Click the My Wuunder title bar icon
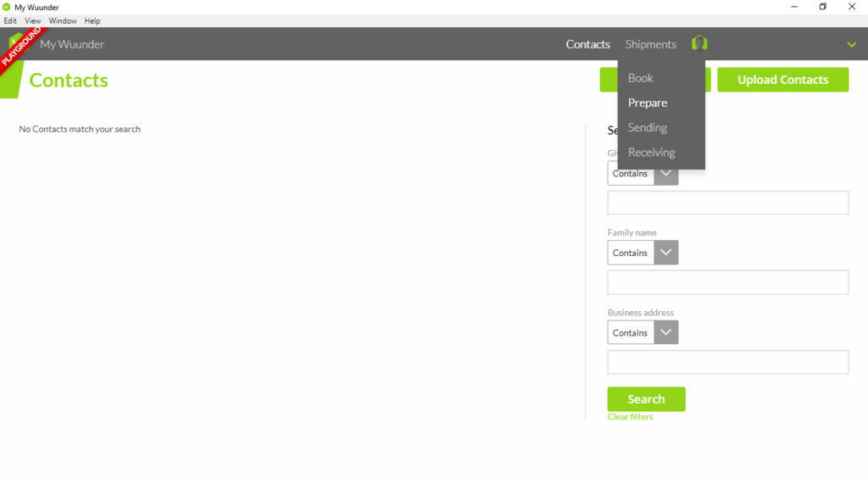The width and height of the screenshot is (868, 484). click(7, 7)
